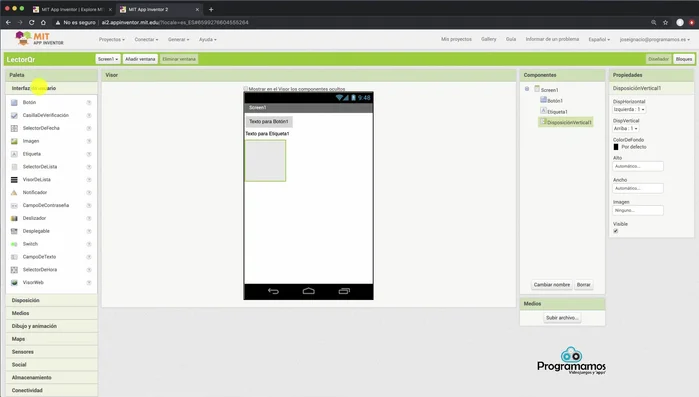The image size is (699, 397).
Task: Toggle the Visible property checkbox
Action: (x=616, y=231)
